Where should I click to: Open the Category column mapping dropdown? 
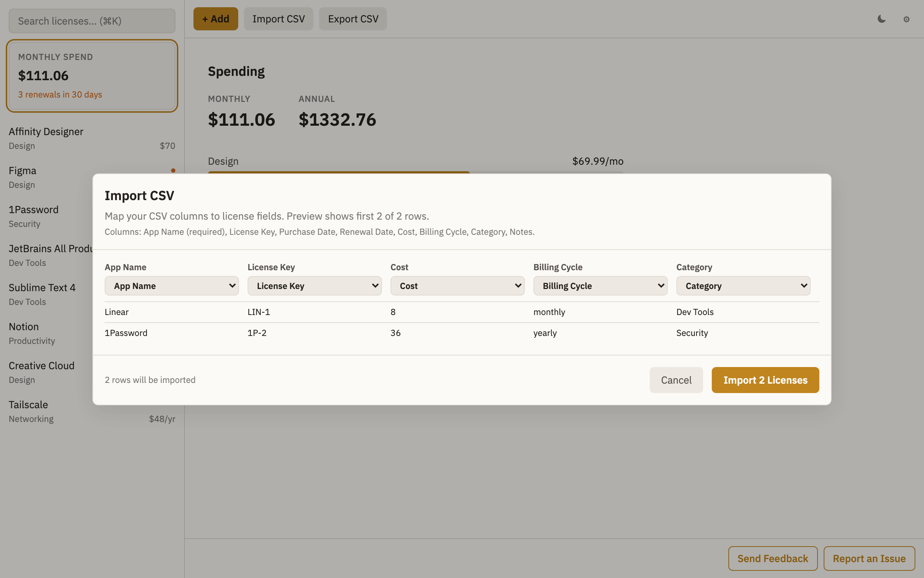click(744, 286)
